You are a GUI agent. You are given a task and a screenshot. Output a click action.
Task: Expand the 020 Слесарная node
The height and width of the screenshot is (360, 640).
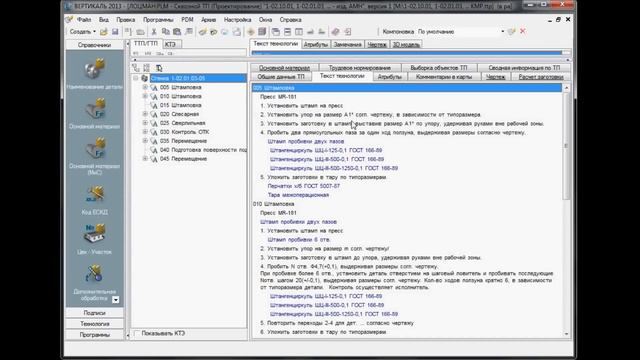[x=145, y=114]
